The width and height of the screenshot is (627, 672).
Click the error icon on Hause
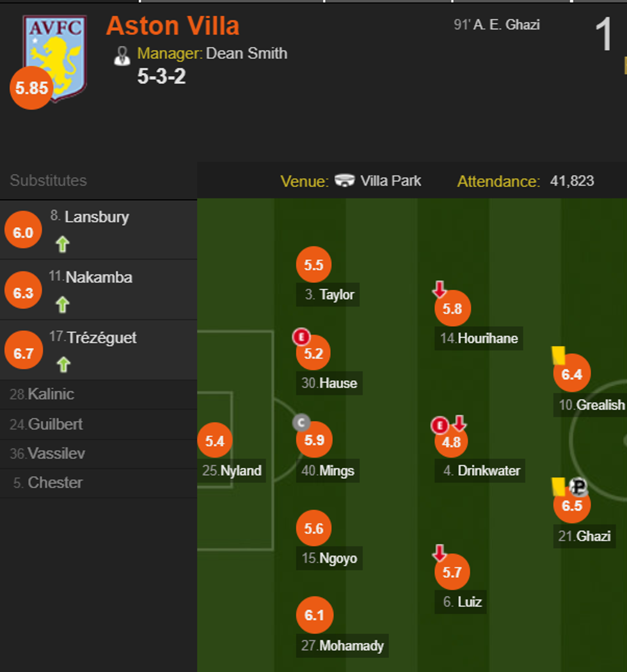(x=301, y=337)
